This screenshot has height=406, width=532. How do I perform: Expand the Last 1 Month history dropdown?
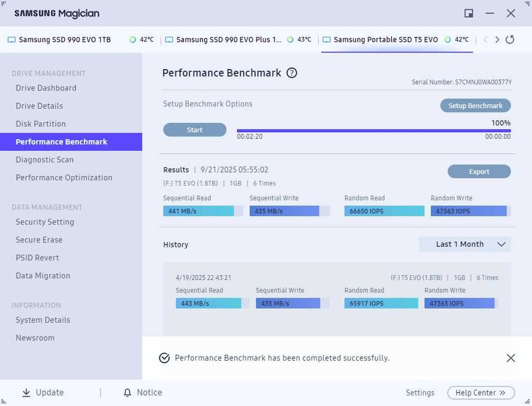pos(465,244)
